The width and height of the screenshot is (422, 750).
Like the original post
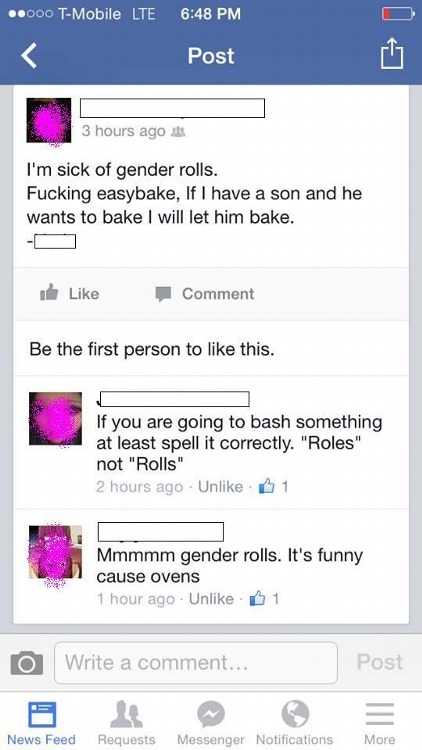point(70,293)
